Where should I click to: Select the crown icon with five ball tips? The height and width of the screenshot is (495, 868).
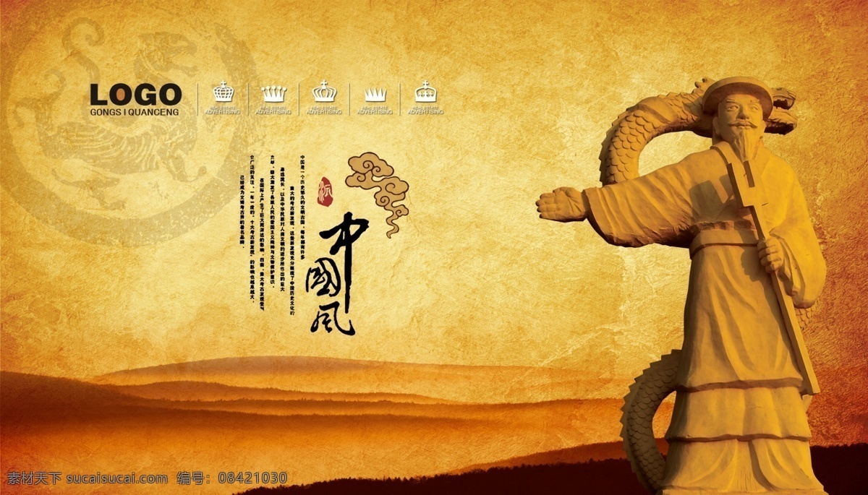coord(273,93)
